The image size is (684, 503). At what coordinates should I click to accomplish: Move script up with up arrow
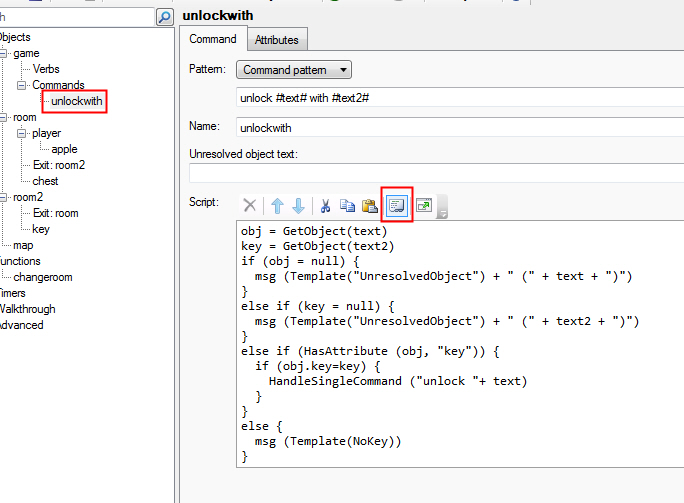pos(278,205)
